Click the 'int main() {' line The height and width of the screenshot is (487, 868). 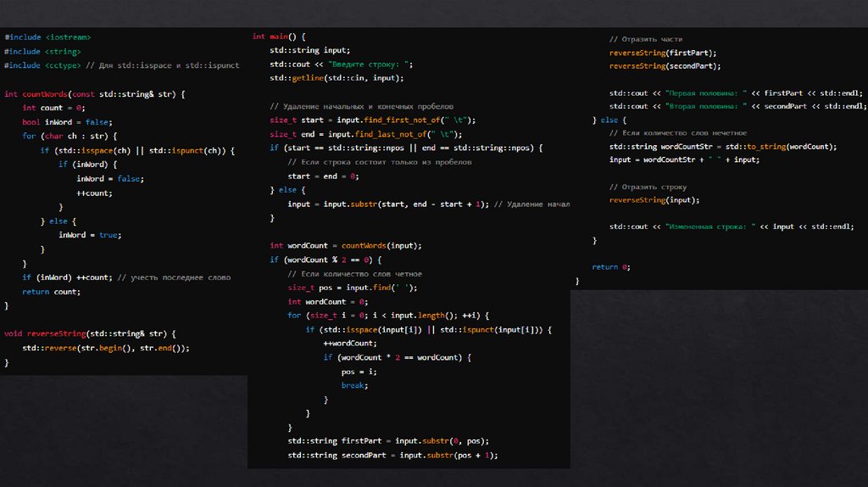click(279, 36)
